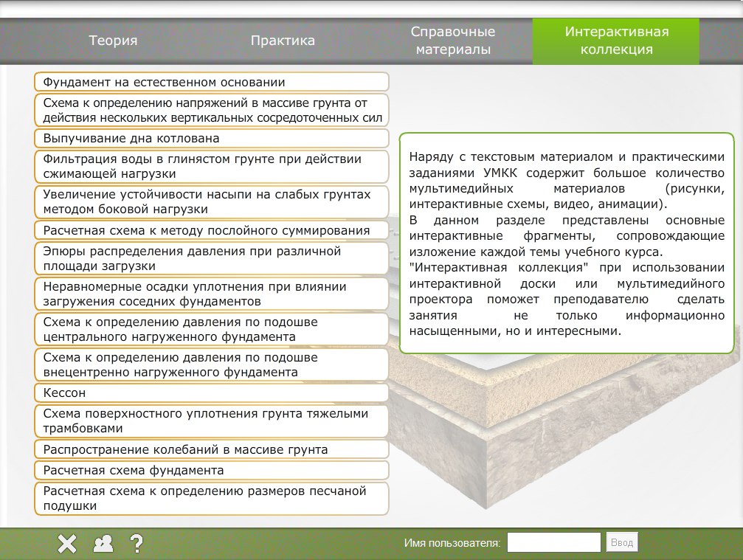Image resolution: width=743 pixels, height=560 pixels.
Task: Open Фундамент на естественном основании
Action: (211, 82)
